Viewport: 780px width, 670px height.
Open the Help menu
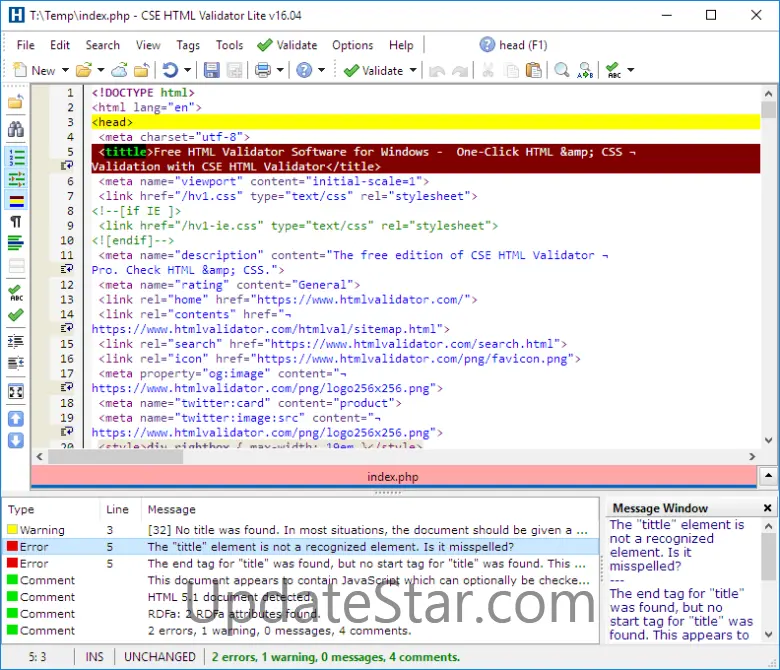[x=401, y=45]
